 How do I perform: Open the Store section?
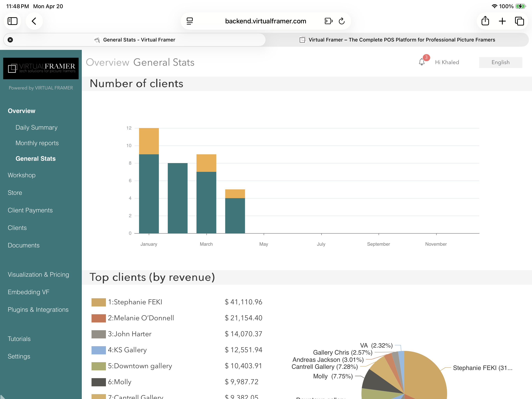coord(15,193)
